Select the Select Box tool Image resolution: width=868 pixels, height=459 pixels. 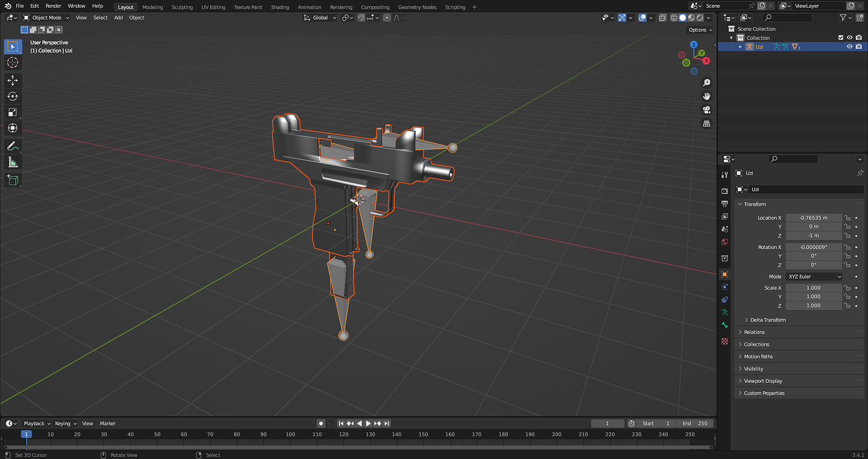13,47
